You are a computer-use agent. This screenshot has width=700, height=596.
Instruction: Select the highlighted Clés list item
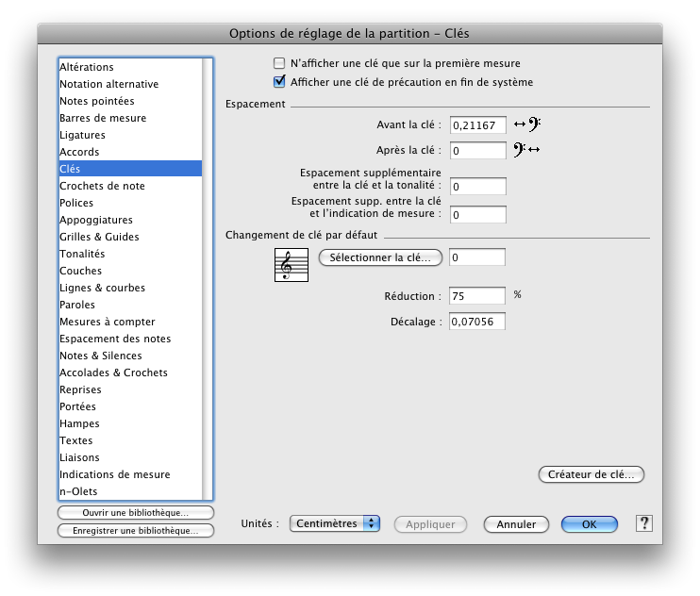coord(130,169)
